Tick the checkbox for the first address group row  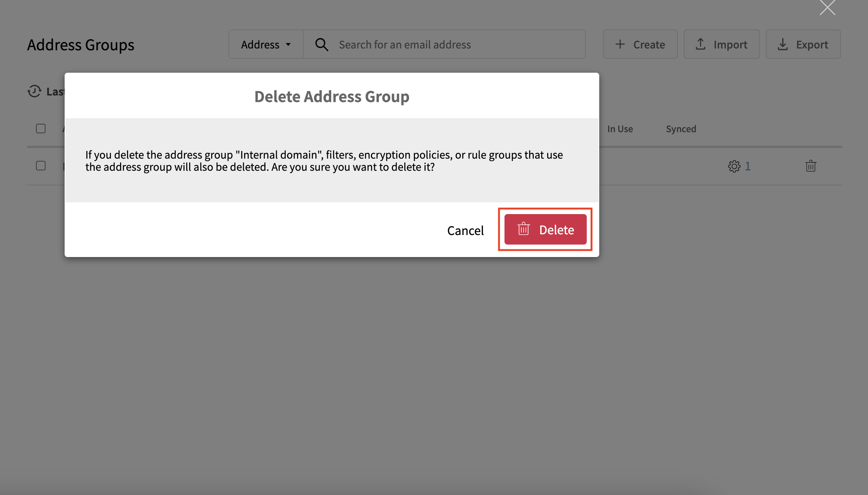pyautogui.click(x=41, y=166)
